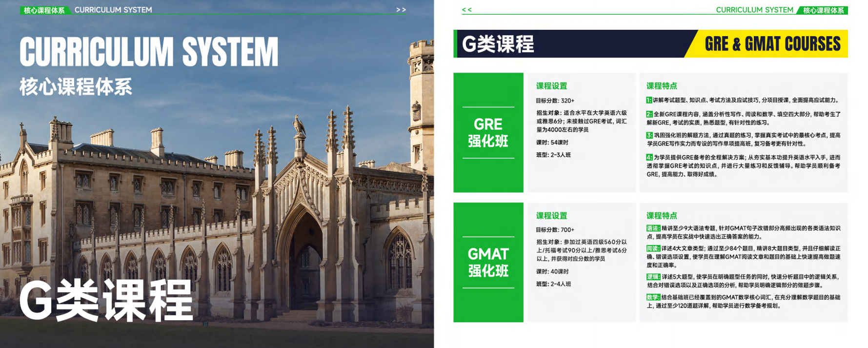Click text 详述4大文章类型
The width and height of the screenshot is (868, 348).
click(x=683, y=248)
